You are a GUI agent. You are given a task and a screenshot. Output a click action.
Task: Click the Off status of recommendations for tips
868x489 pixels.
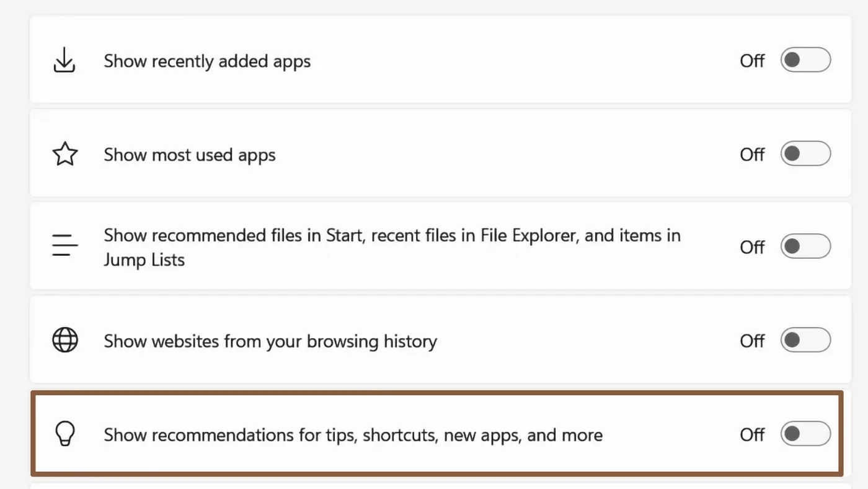pyautogui.click(x=752, y=434)
